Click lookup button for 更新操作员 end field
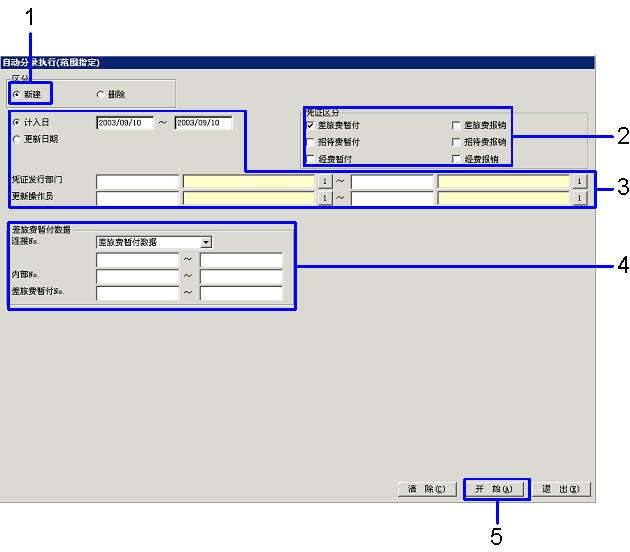 578,198
